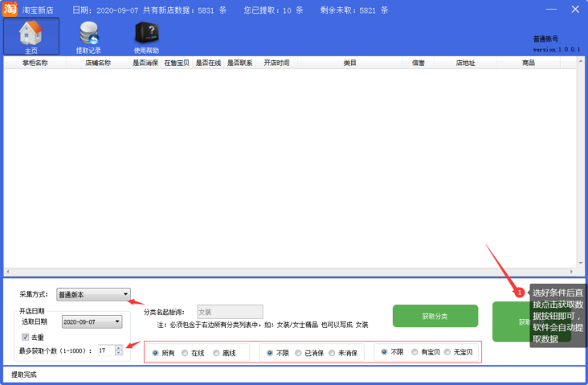588x385 pixels.
Task: Click the 分类名起始词 input field
Action: pyautogui.click(x=230, y=312)
